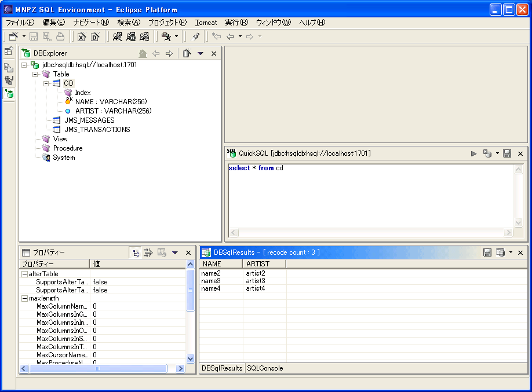Screen dimensions: 532x392
Task: Save results with DBSqlResults floppy icon
Action: coord(487,252)
